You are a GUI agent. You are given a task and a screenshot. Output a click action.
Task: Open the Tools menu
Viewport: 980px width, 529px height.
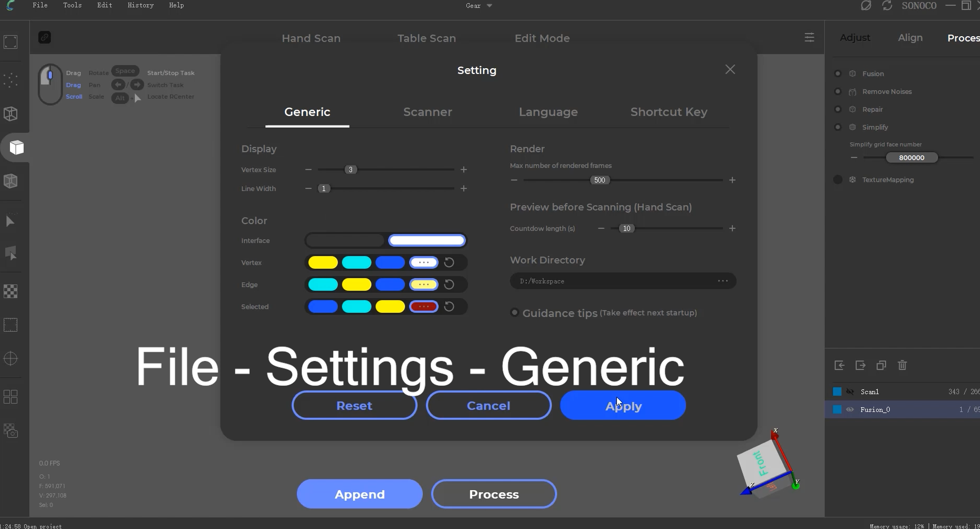72,6
